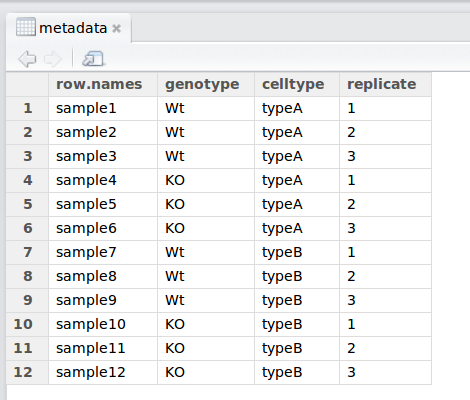Select replicate value for sample12
Viewport: 470px width, 400px height.
pos(385,373)
